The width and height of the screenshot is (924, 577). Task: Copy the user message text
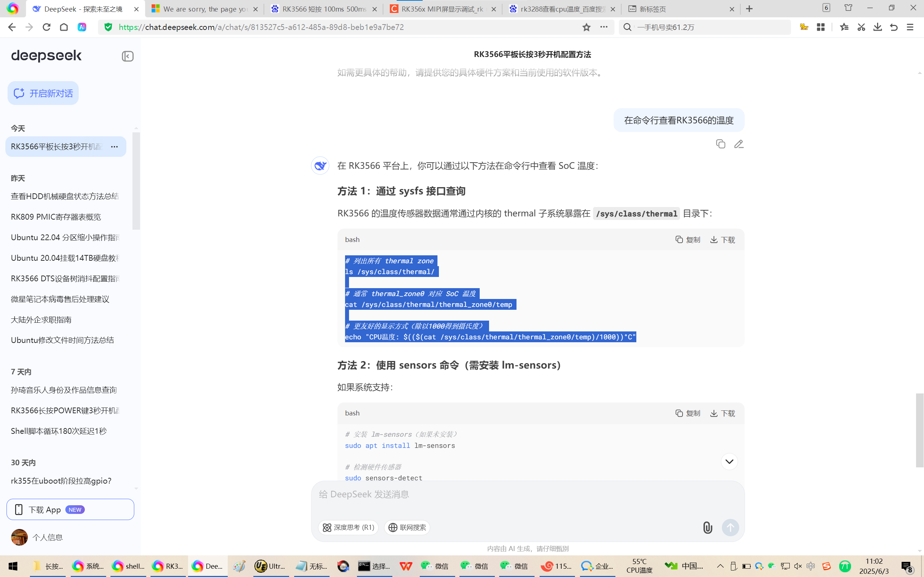coord(720,144)
